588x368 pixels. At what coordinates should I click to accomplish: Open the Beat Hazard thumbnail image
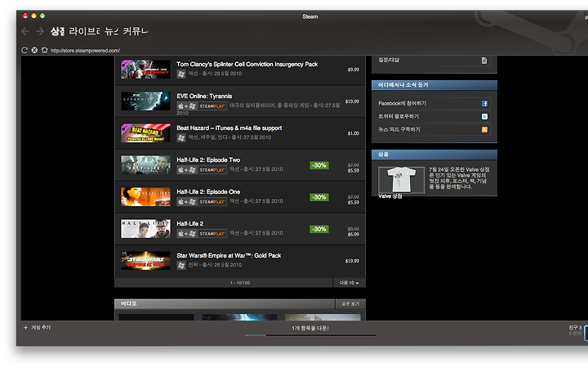coord(145,133)
